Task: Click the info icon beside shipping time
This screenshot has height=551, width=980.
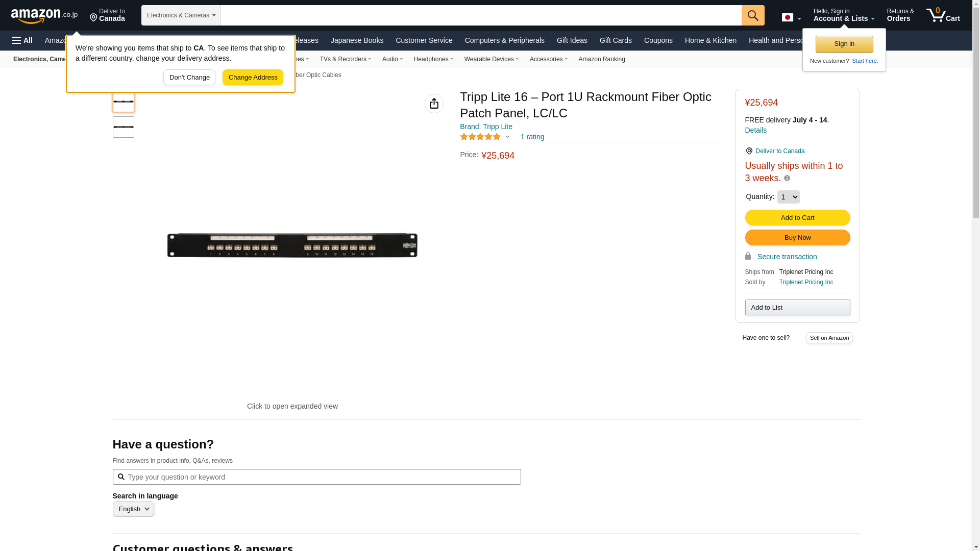Action: (787, 178)
